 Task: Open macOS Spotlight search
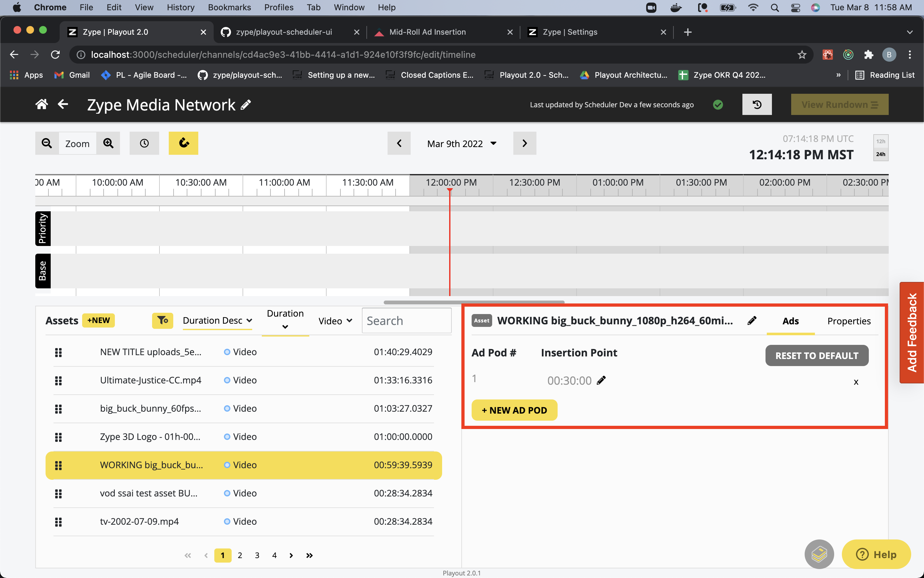[775, 8]
